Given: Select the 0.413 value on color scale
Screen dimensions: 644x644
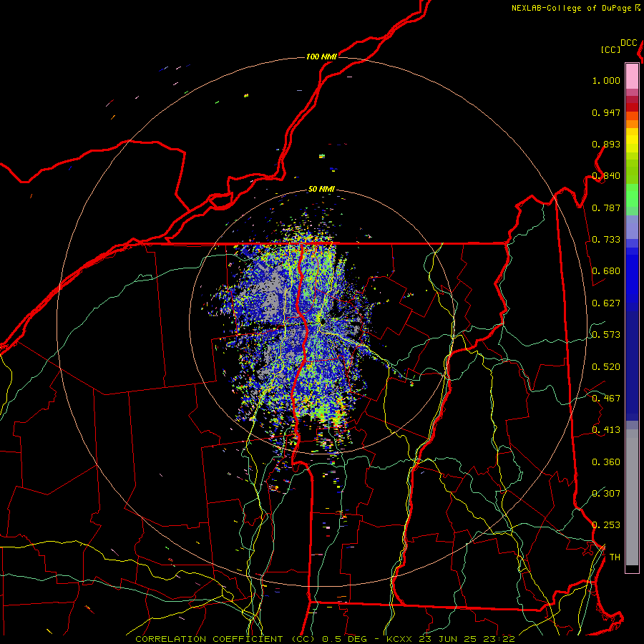Looking at the screenshot, I should coord(606,430).
